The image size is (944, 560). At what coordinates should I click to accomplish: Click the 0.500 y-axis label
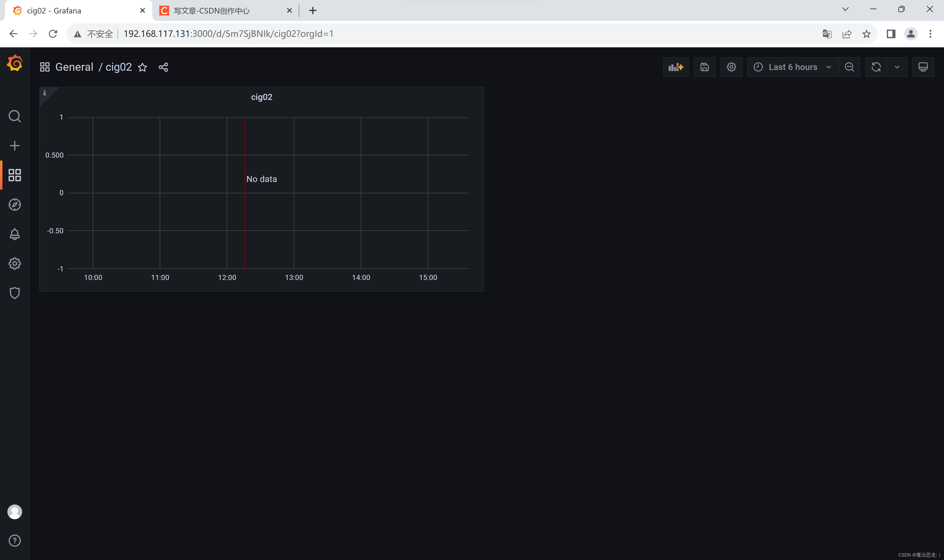[54, 155]
